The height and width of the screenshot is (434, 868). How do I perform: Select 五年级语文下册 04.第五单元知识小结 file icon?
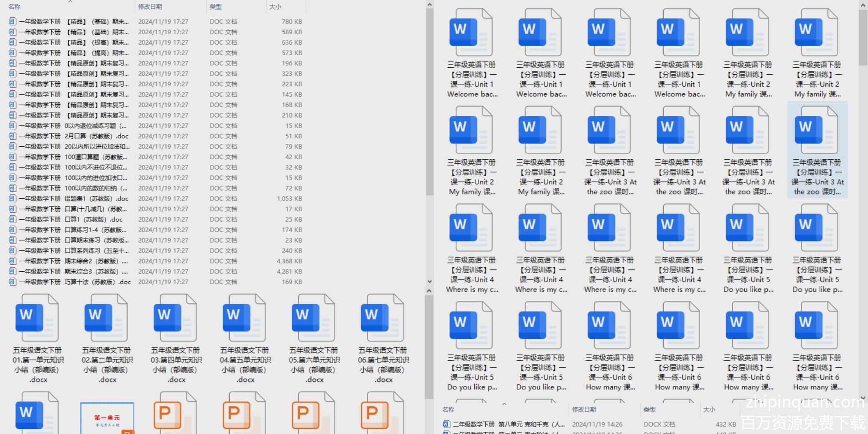coord(244,319)
